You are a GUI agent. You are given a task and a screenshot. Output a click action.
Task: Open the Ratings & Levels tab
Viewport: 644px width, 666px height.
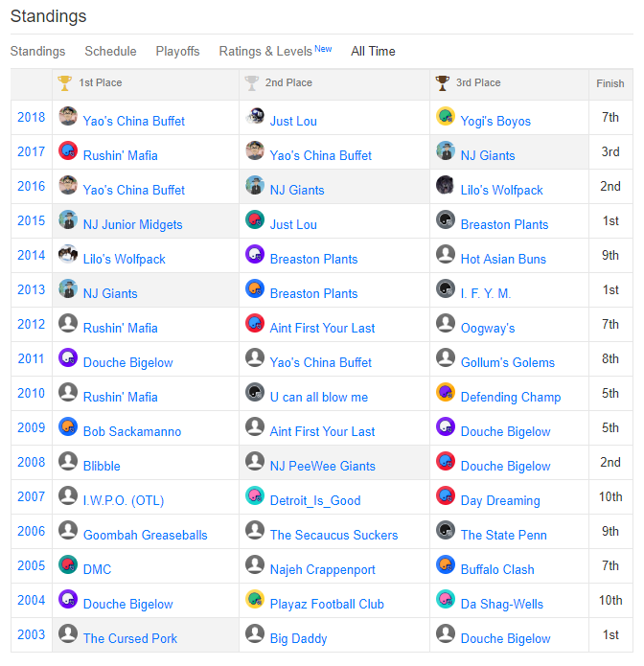click(x=265, y=52)
